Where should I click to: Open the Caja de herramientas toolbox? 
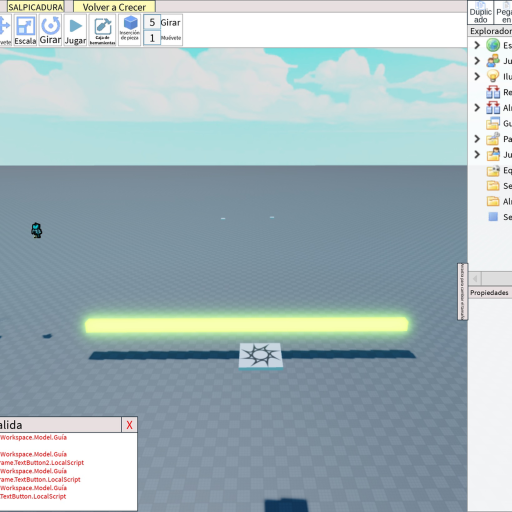pos(102,30)
